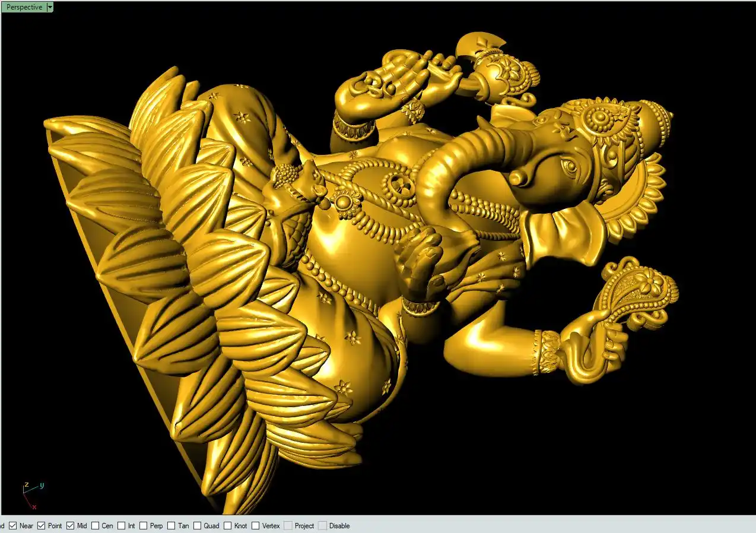Turn on the Tan osnap
Screen dimensions: 756x533
click(x=171, y=526)
